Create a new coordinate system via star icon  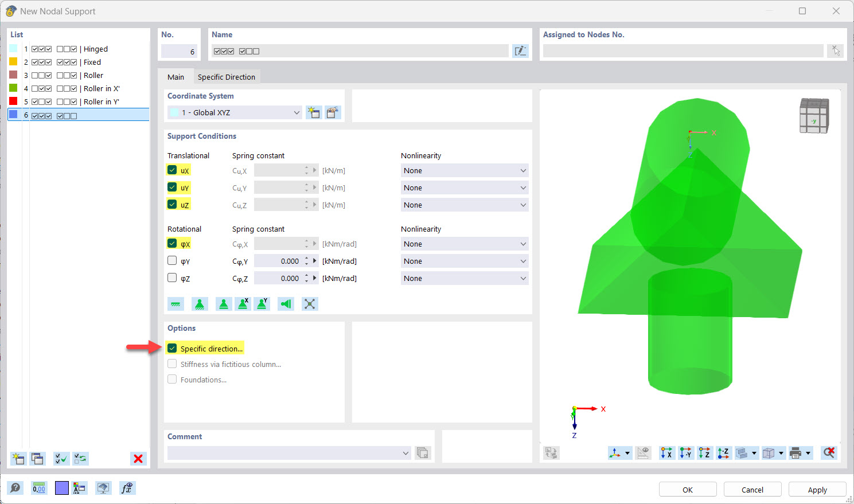click(314, 112)
